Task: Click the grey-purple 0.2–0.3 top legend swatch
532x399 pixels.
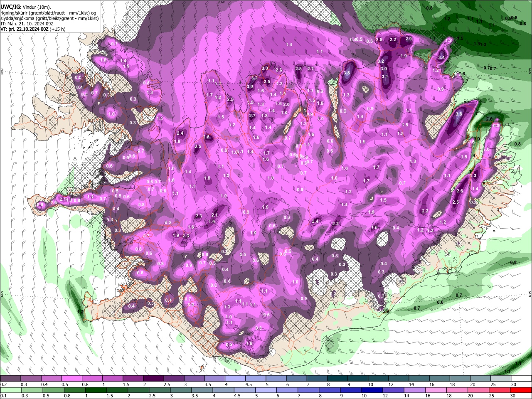Action: (10, 379)
